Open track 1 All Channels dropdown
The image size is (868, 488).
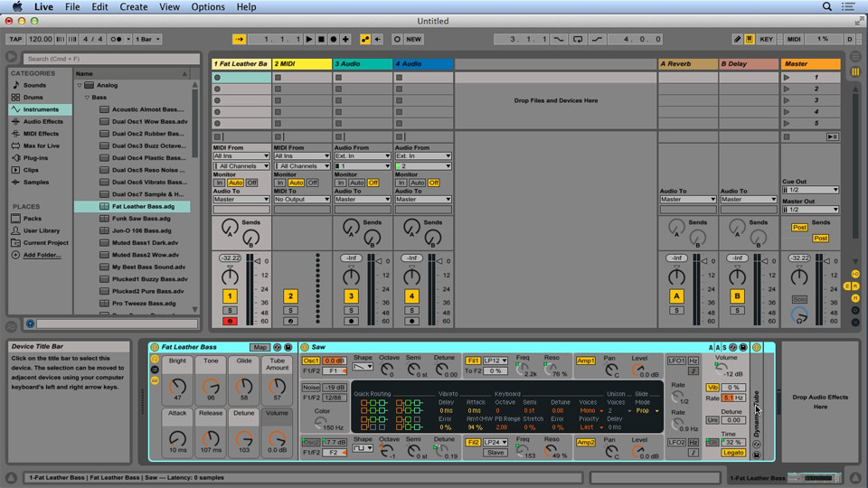click(241, 166)
